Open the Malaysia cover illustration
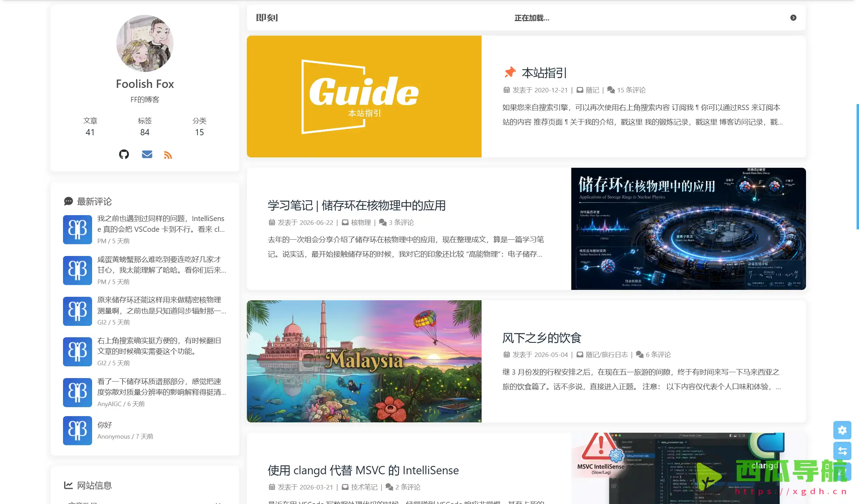 click(364, 361)
